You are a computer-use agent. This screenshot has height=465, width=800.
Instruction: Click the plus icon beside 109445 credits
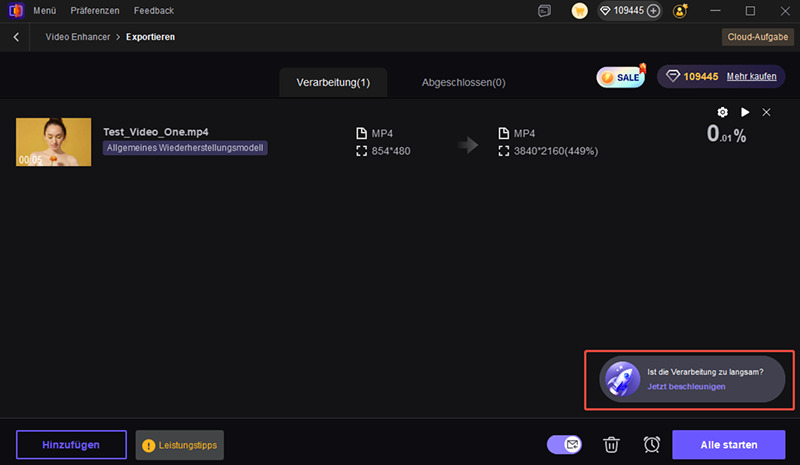pos(653,11)
